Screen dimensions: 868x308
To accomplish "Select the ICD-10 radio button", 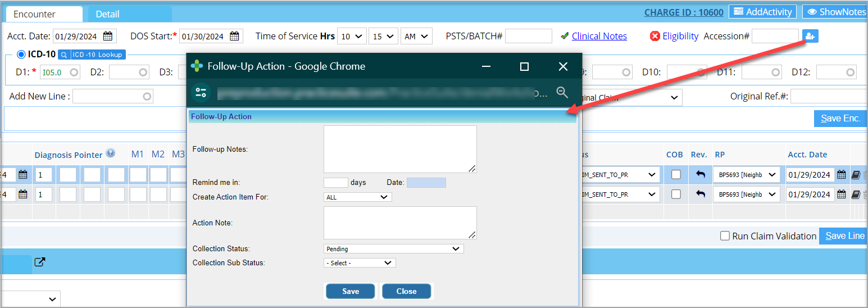I will [x=21, y=55].
